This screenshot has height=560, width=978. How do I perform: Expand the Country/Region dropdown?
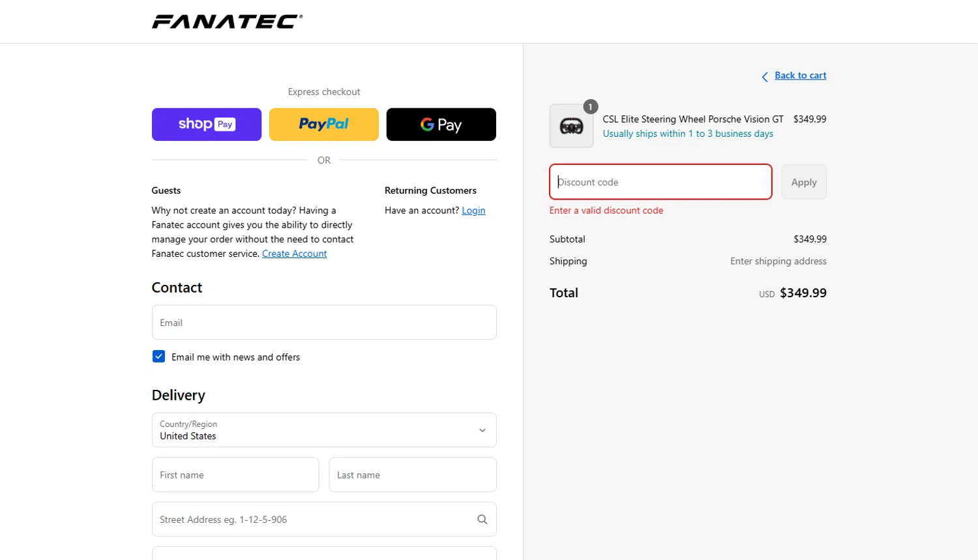click(x=324, y=430)
